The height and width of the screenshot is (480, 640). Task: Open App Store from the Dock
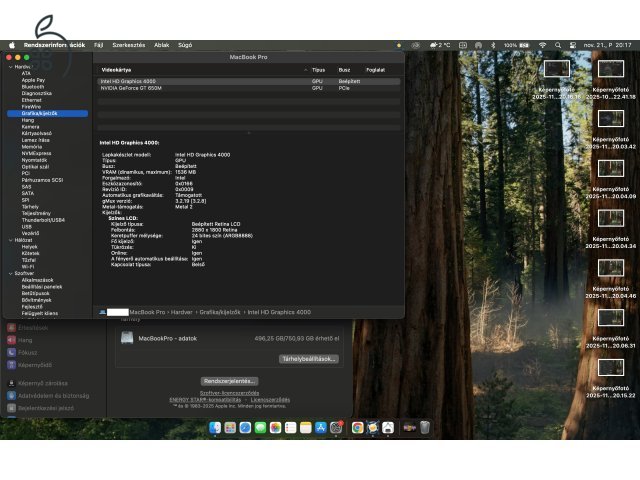pos(321,427)
